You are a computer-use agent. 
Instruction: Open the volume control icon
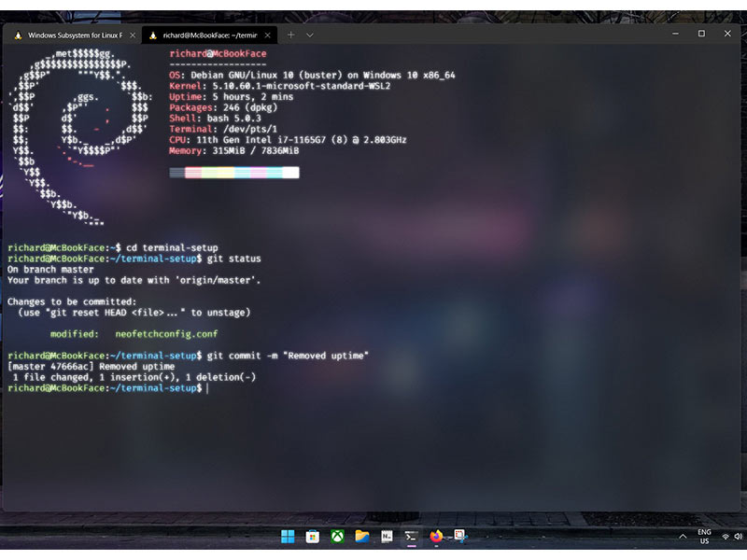738,537
